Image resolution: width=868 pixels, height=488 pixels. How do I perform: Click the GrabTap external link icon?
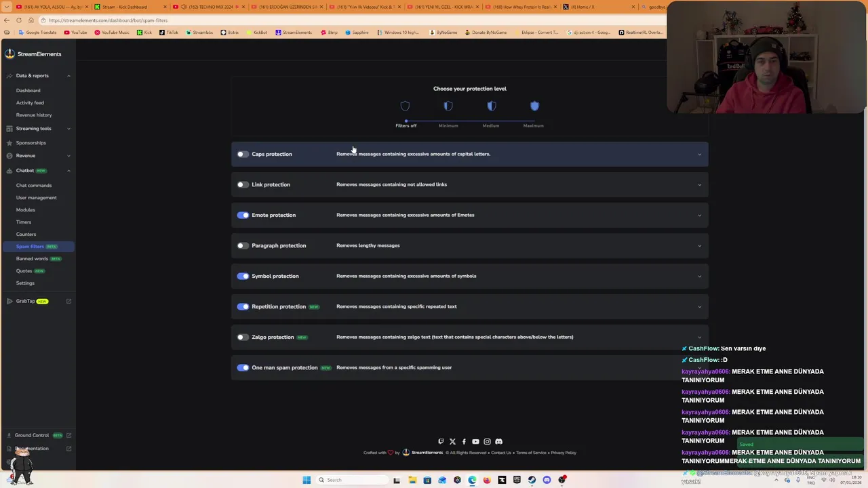coord(68,301)
